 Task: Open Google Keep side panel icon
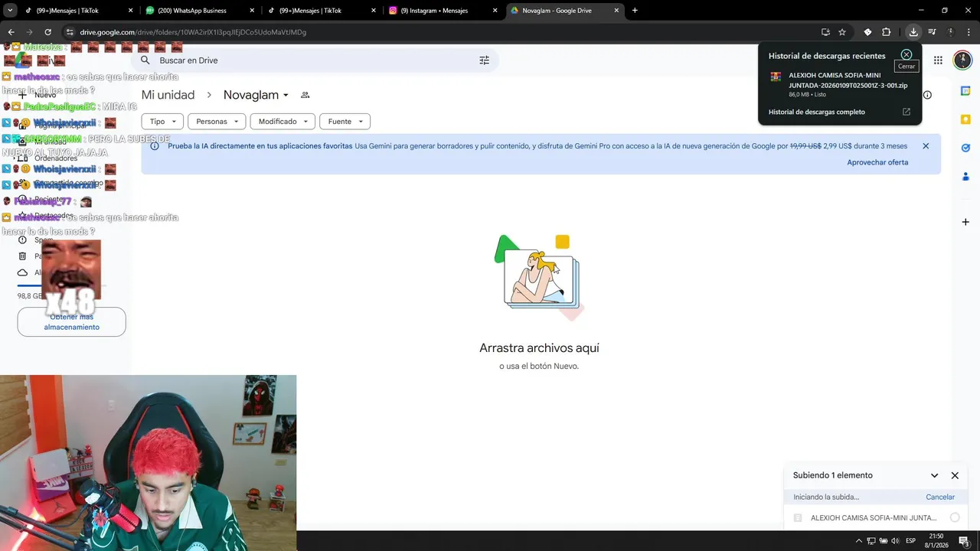(x=965, y=119)
